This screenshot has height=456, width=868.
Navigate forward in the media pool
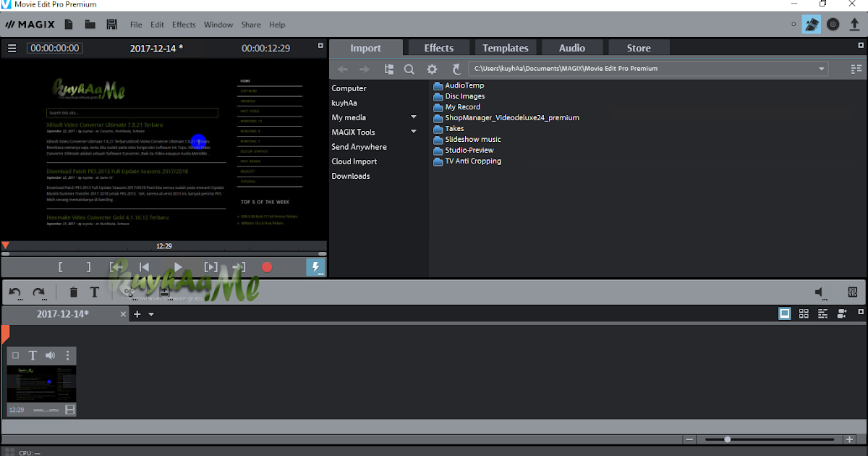pos(365,69)
